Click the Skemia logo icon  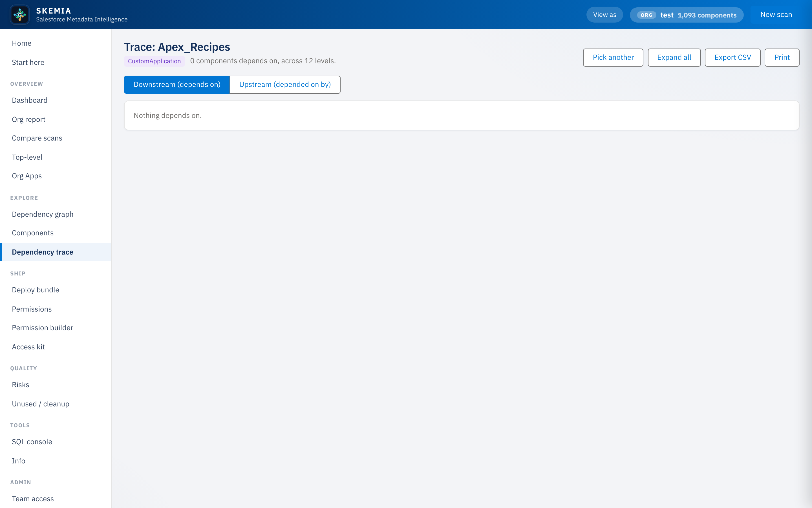(19, 14)
